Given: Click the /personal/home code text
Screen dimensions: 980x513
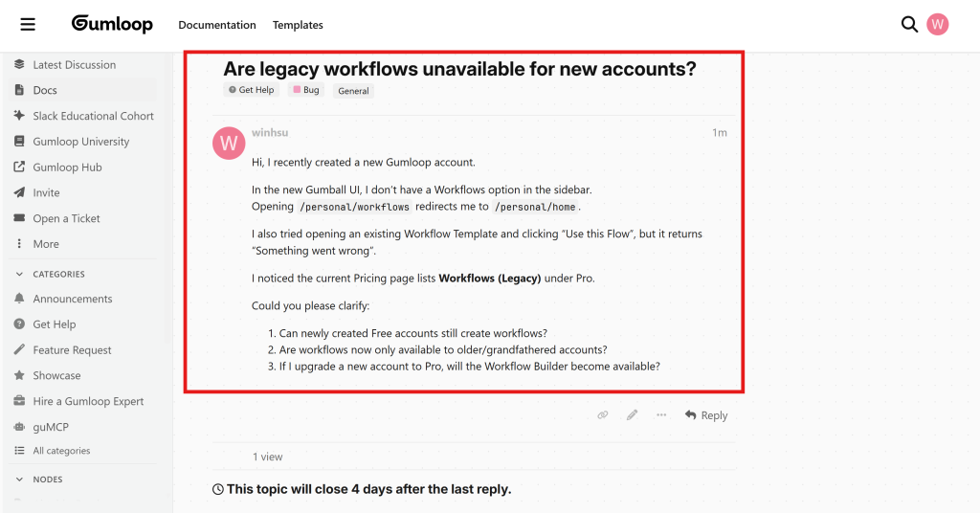Looking at the screenshot, I should tap(535, 207).
